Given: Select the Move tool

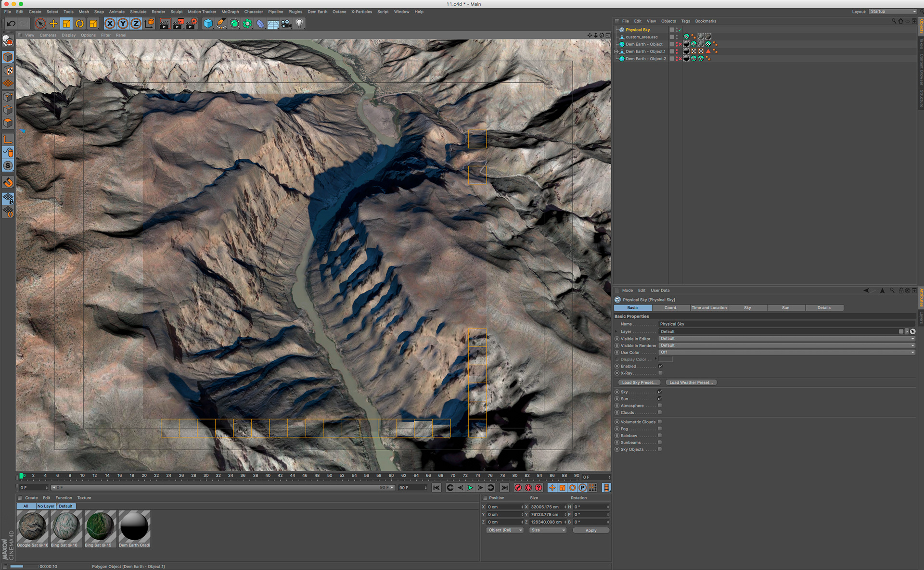Looking at the screenshot, I should click(53, 24).
